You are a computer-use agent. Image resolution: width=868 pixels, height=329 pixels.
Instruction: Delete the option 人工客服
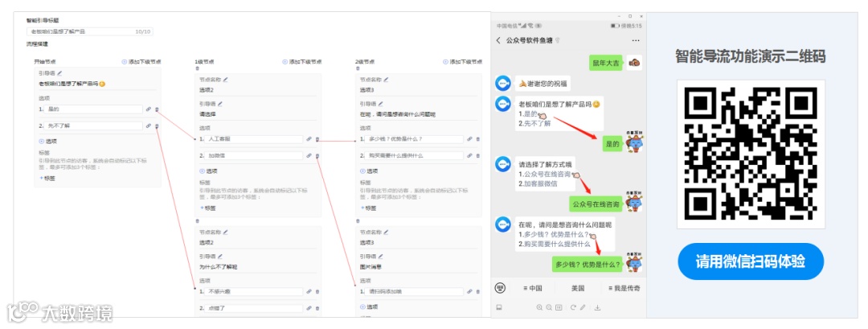[x=317, y=140]
